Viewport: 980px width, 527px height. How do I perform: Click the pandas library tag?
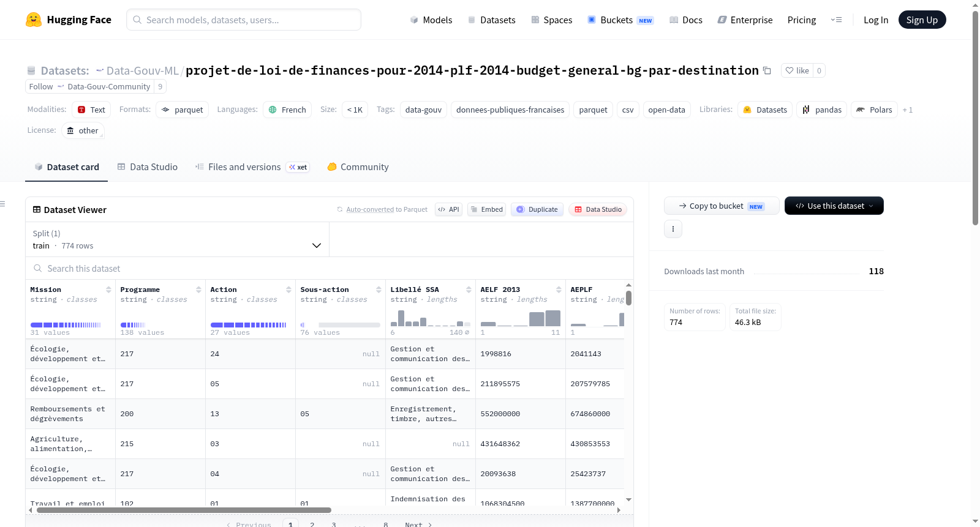pos(821,110)
